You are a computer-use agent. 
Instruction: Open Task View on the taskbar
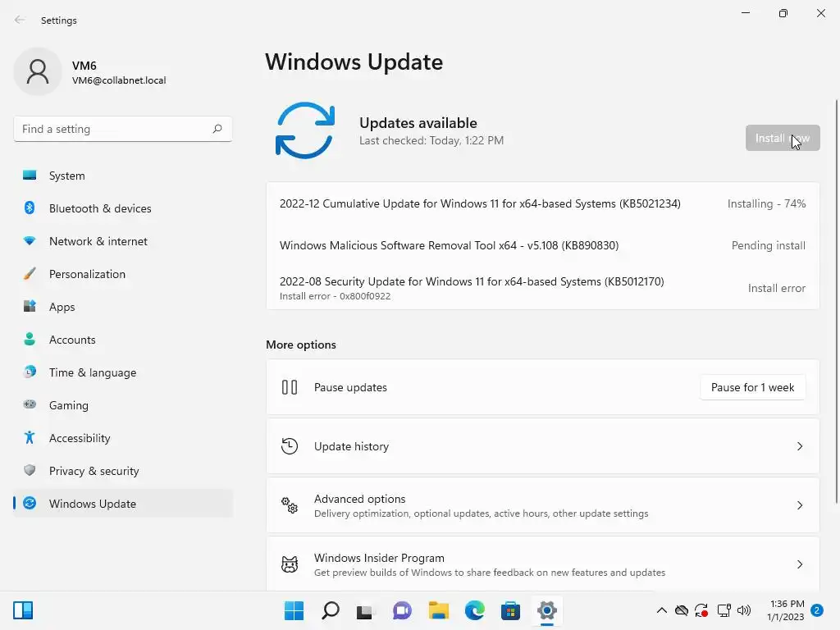(x=365, y=610)
